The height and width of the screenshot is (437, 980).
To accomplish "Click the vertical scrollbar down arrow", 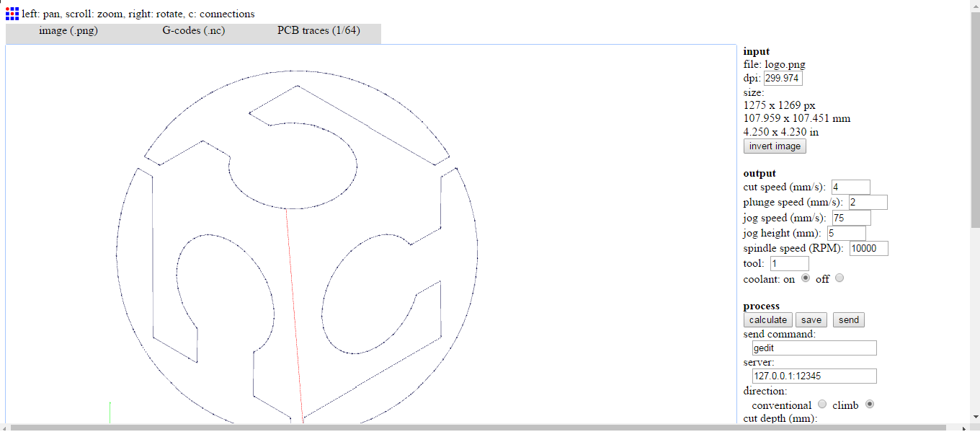I will (x=975, y=418).
